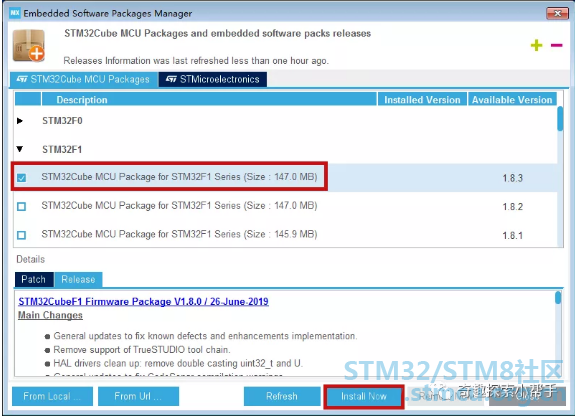This screenshot has width=575, height=416.
Task: Click the green plus expand-all icon
Action: coord(536,45)
